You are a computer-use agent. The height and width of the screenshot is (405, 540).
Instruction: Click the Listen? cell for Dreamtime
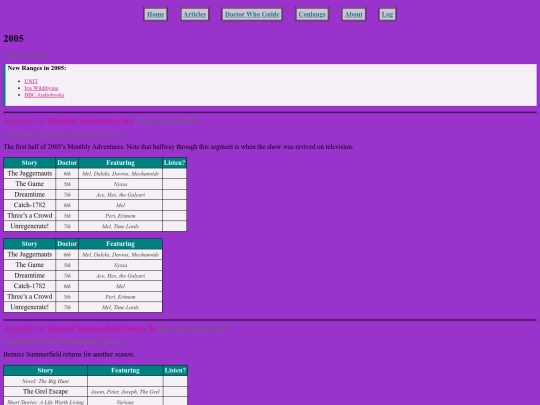click(174, 194)
